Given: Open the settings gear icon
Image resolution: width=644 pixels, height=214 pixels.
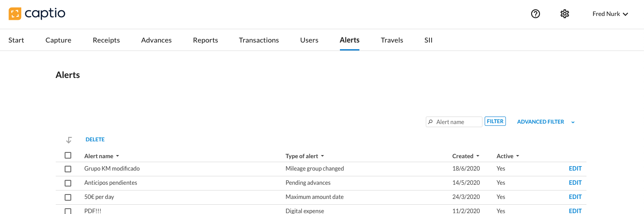Looking at the screenshot, I should click(x=564, y=14).
